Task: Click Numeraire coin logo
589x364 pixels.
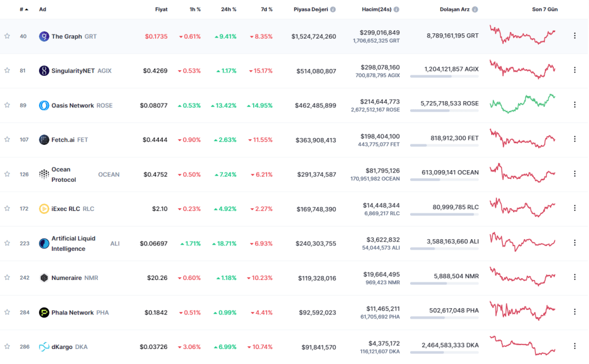Action: [44, 278]
